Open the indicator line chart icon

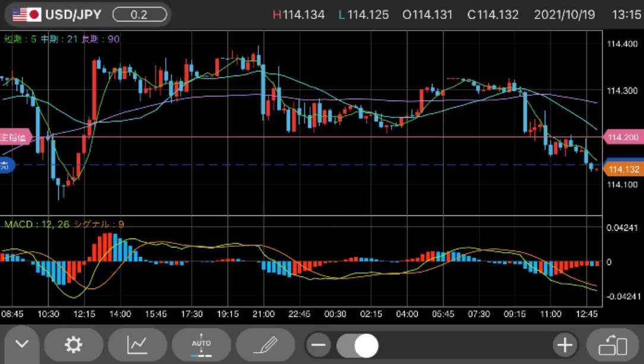point(137,344)
